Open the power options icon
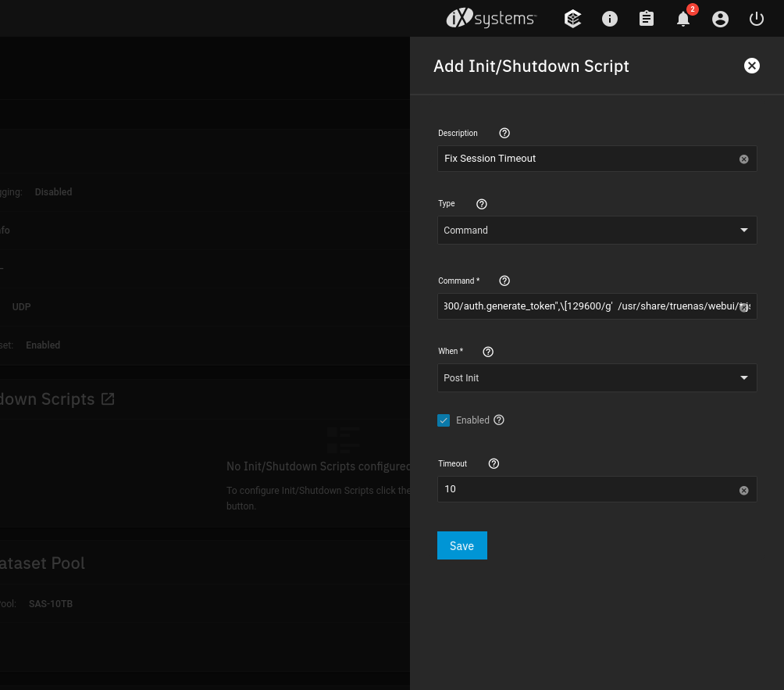This screenshot has height=690, width=784. pos(756,18)
